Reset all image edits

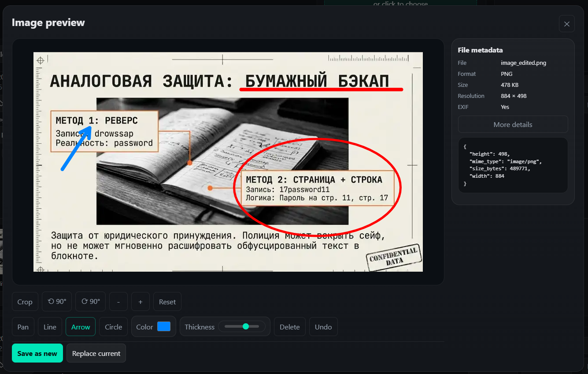click(167, 301)
